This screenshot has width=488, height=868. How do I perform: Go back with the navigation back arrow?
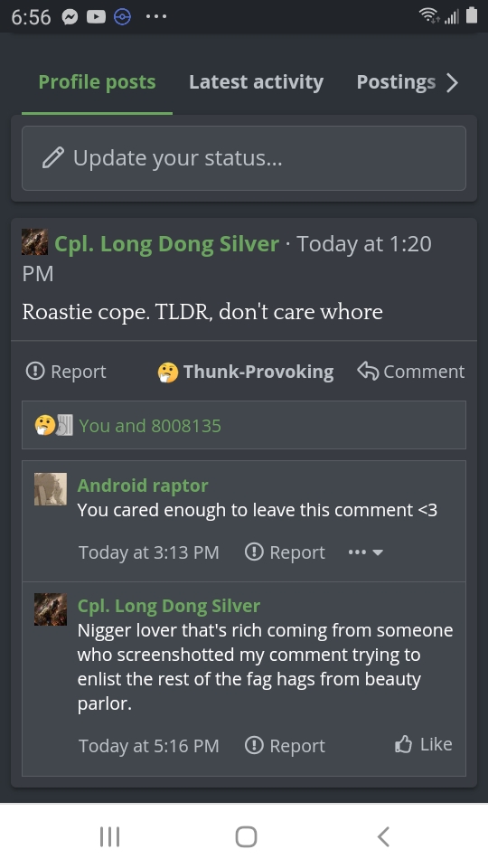click(x=383, y=836)
